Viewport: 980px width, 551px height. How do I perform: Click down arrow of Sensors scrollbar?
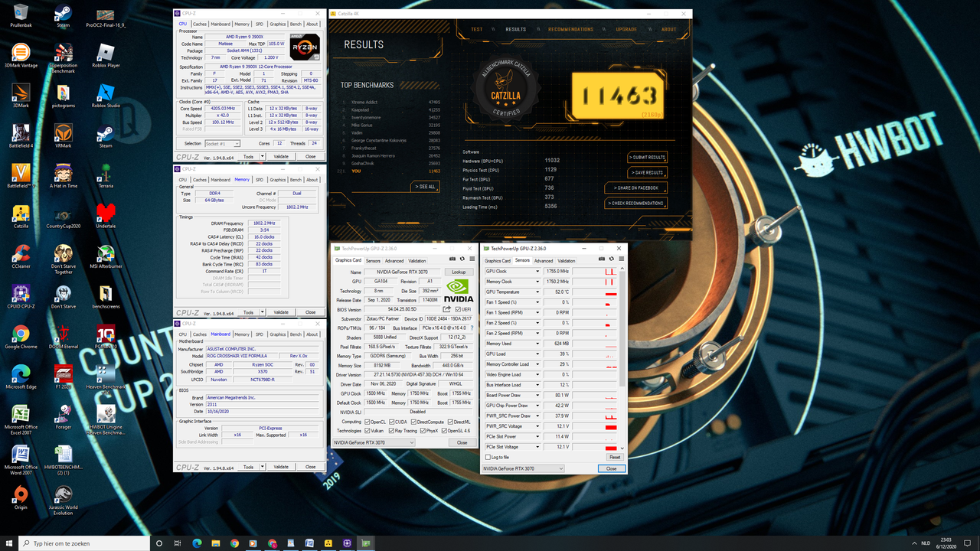point(622,448)
